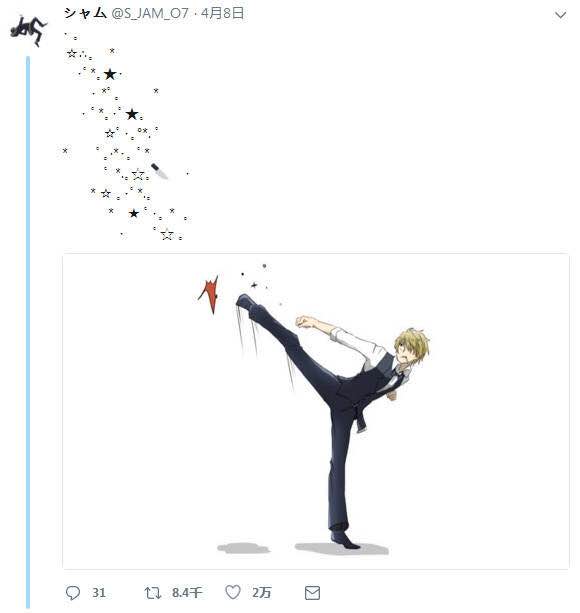This screenshot has height=613, width=580.
Task: Click the retweet count 8.4千
Action: 187,593
